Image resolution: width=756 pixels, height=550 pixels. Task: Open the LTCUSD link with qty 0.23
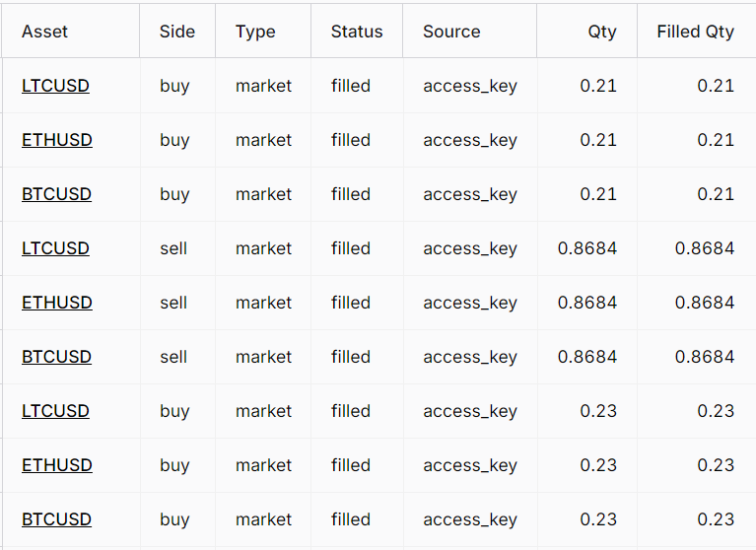[x=55, y=411]
